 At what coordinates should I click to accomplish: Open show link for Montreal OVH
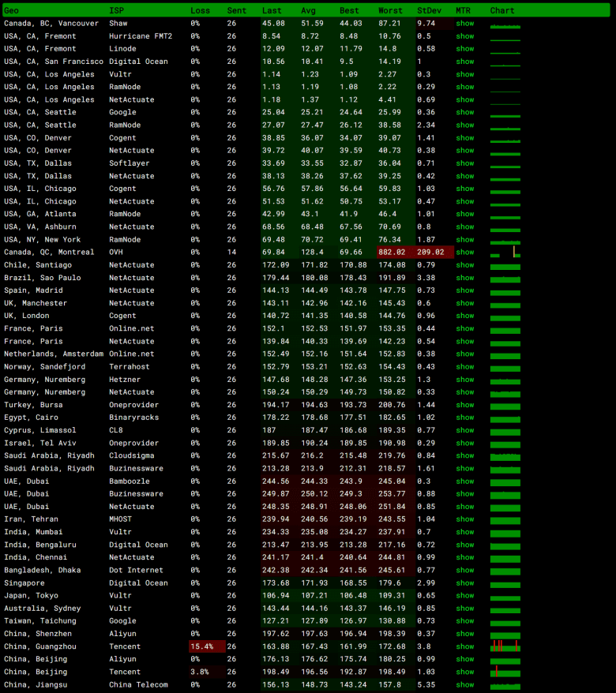tap(464, 252)
